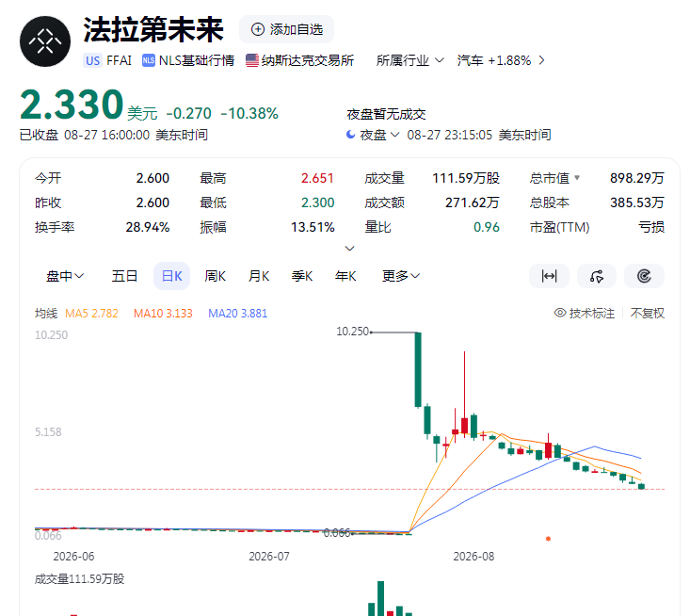Click the 最低 value 2.300
The image size is (690, 616).
point(317,203)
